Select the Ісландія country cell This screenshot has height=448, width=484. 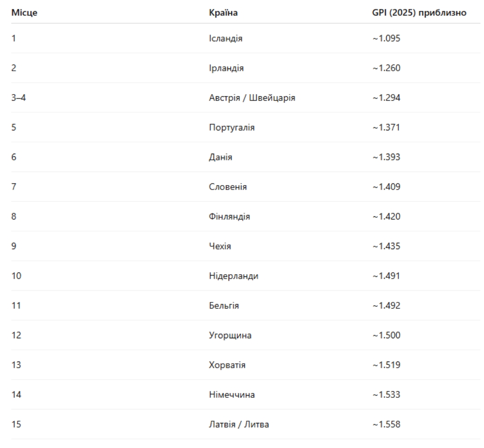pos(225,39)
